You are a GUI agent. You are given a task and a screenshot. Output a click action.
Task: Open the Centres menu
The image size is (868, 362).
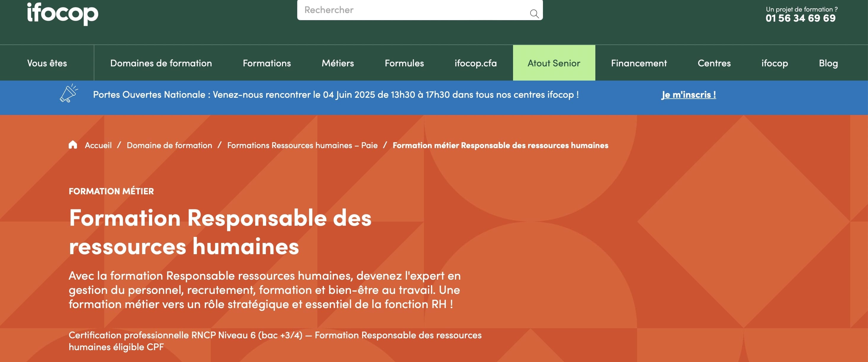(x=714, y=63)
